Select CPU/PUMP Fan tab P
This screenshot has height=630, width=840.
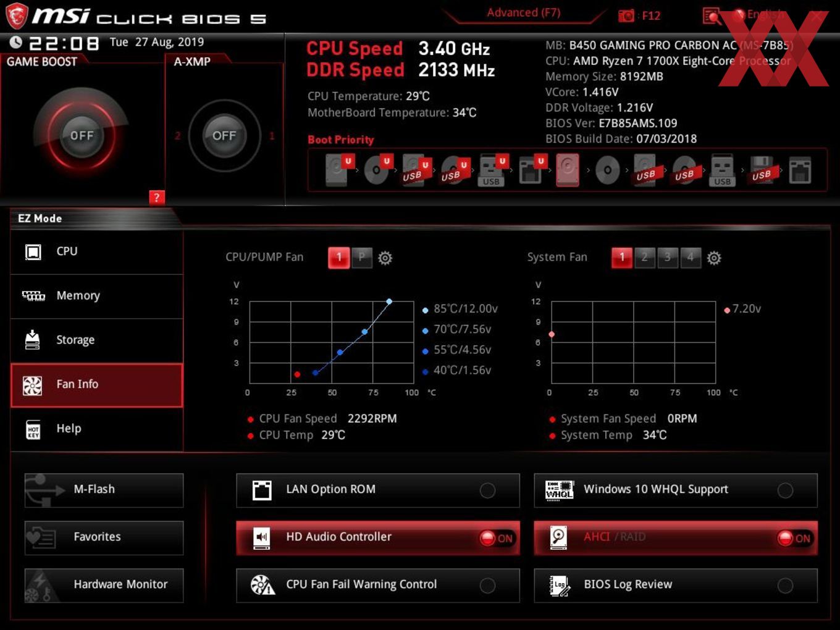point(362,258)
